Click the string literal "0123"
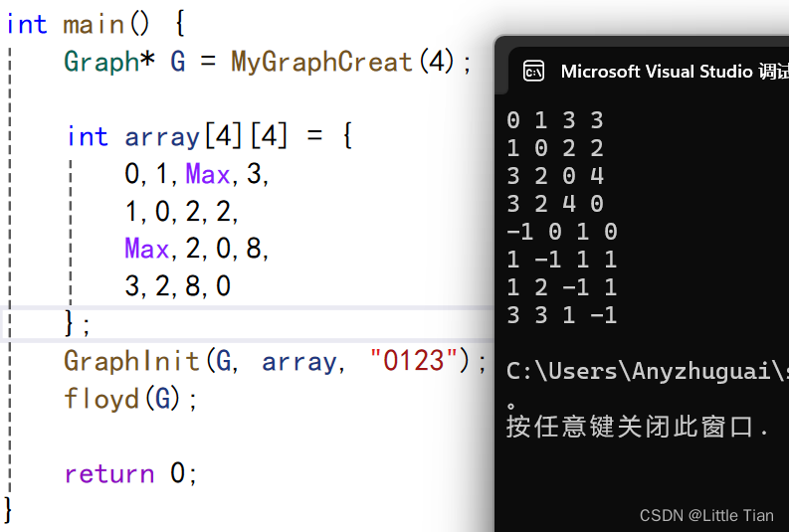 click(x=413, y=361)
